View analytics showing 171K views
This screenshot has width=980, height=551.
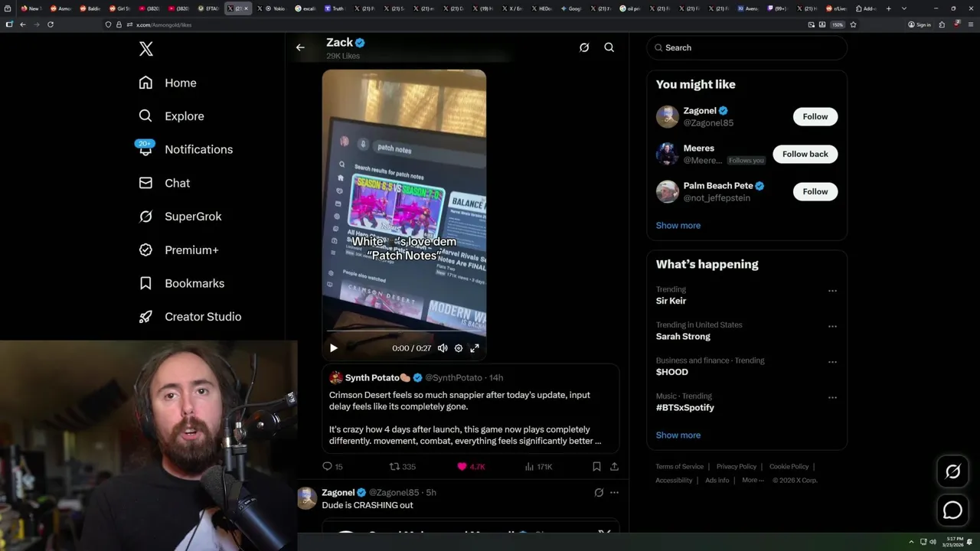[x=539, y=466]
